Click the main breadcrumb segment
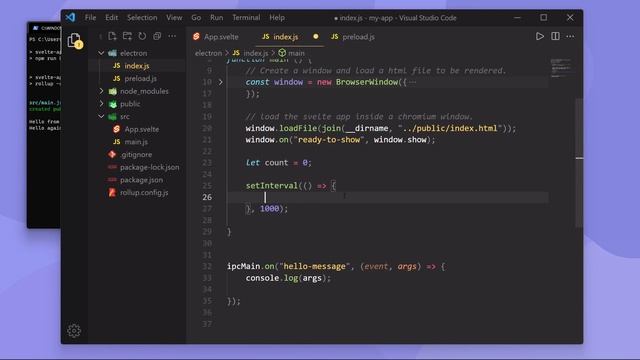This screenshot has width=640, height=360. coord(296,53)
